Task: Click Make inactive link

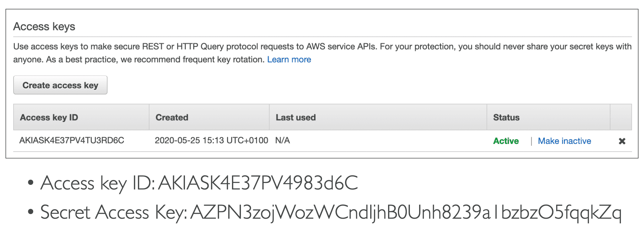Action: coord(564,141)
